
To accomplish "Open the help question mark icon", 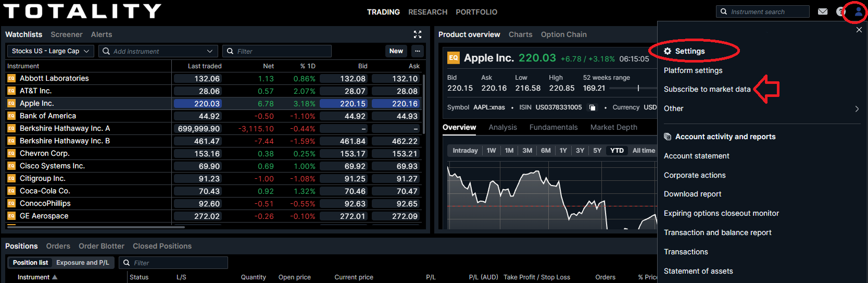I will click(x=840, y=11).
